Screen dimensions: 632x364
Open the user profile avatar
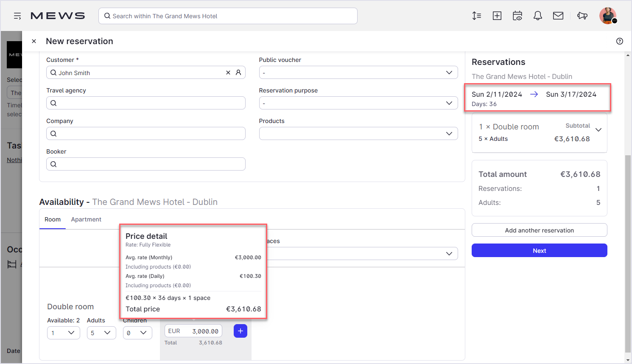click(x=608, y=16)
